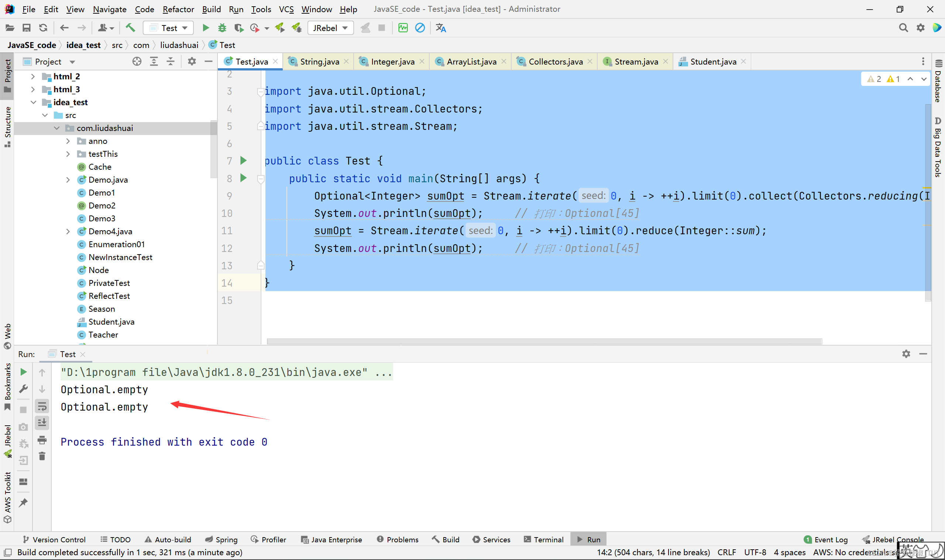The width and height of the screenshot is (945, 560).
Task: Click the Rerun test icon in Run panel
Action: click(23, 371)
